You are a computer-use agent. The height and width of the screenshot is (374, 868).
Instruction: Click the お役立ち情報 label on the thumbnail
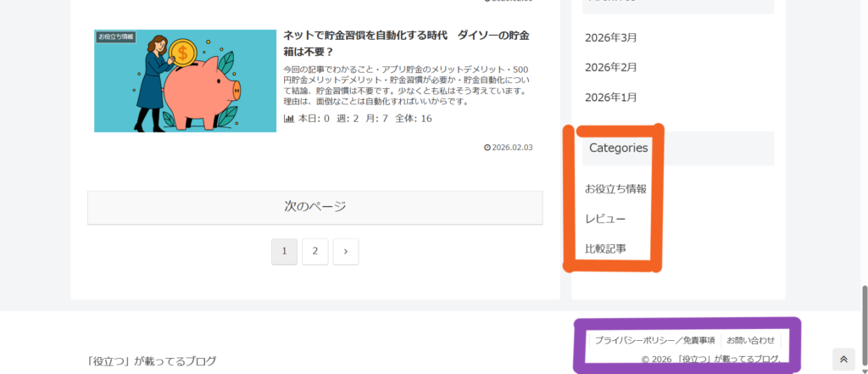pos(116,36)
